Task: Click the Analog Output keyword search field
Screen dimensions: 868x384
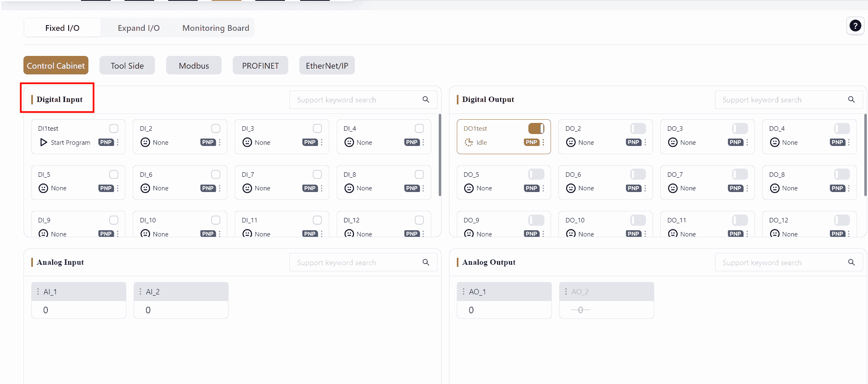Action: click(x=781, y=262)
